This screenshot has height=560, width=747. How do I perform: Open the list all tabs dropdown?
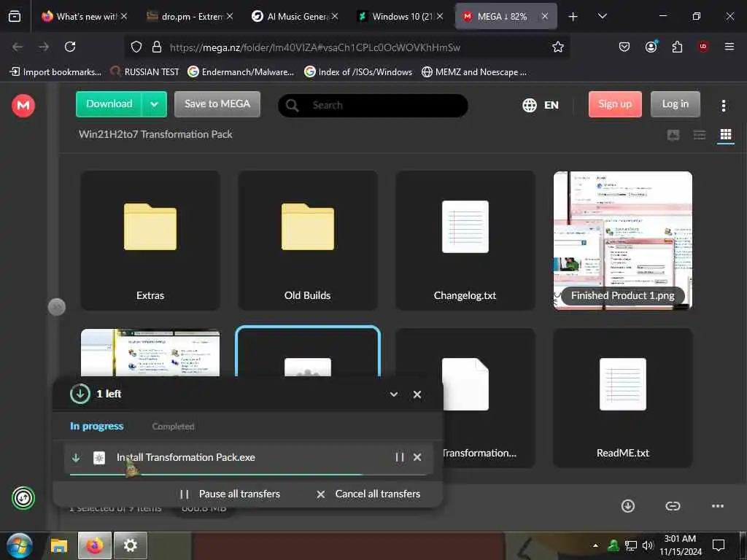click(602, 16)
